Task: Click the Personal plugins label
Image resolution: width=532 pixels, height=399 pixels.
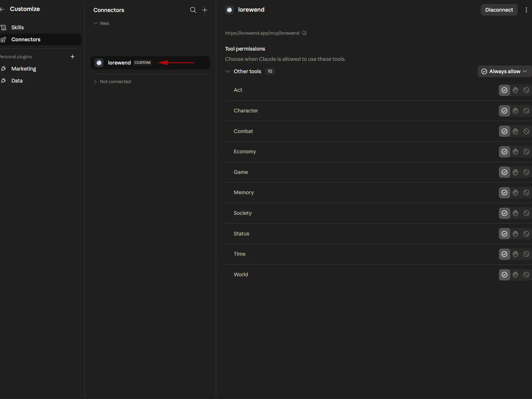Action: (x=16, y=57)
